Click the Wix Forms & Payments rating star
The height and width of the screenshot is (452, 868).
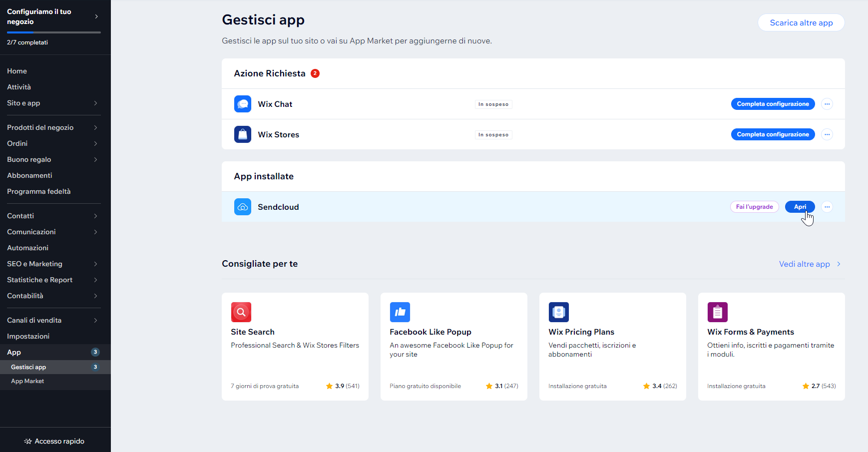pyautogui.click(x=806, y=386)
